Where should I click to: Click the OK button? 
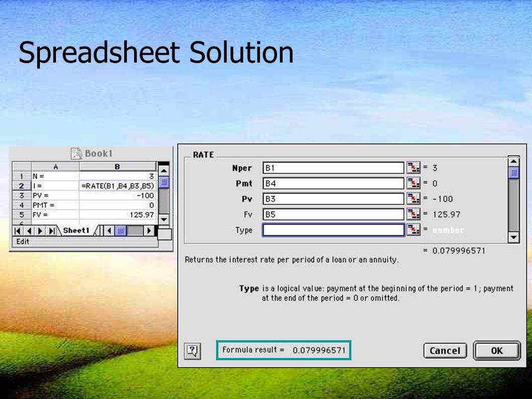tap(497, 351)
